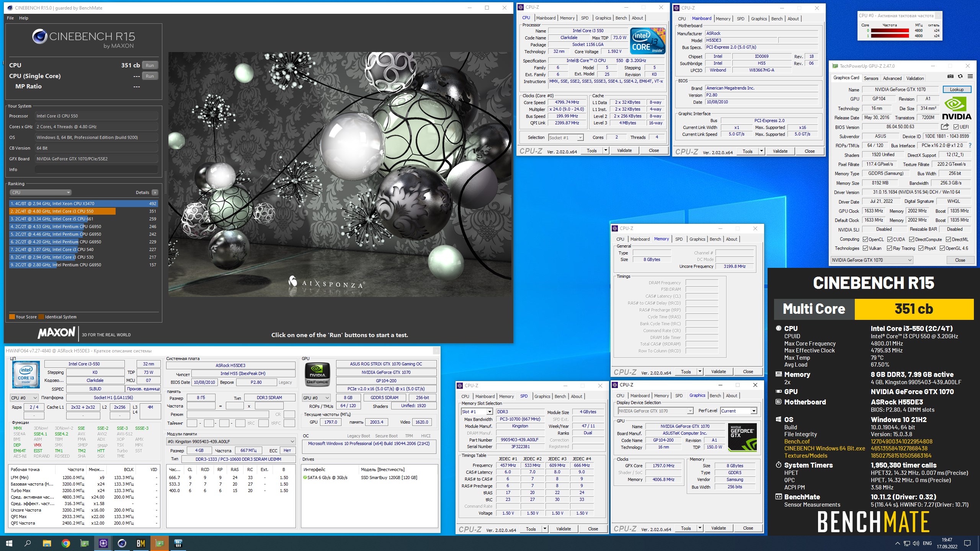Click the NVIDIA logo in GPU-Z
The height and width of the screenshot is (551, 980).
[956, 108]
